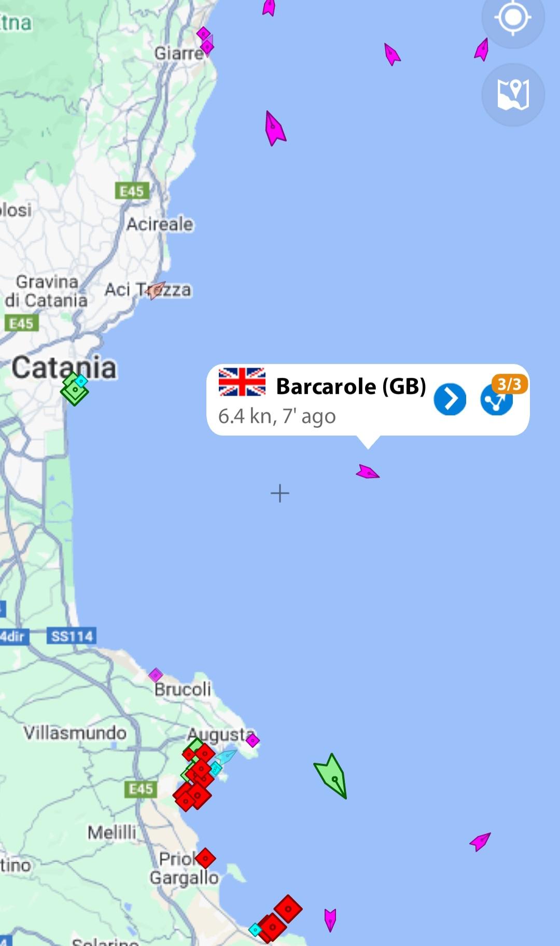Tap the crosshair plus at map center

280,493
